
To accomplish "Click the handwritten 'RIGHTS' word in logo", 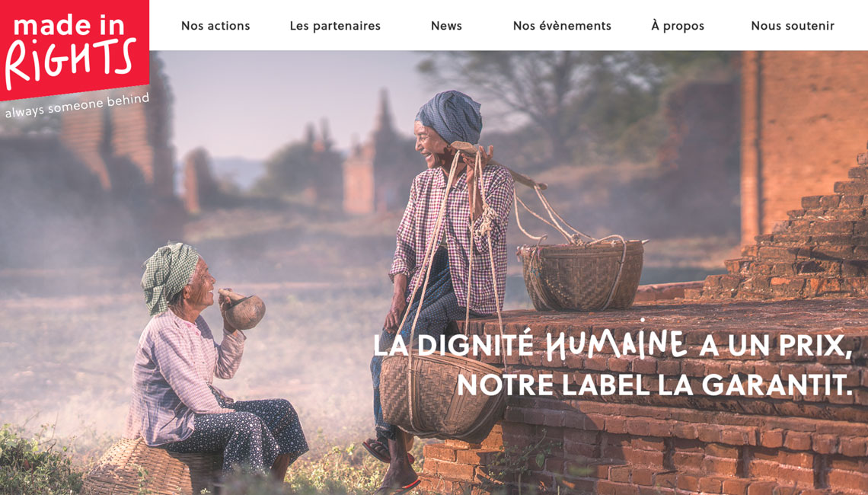I will (x=70, y=62).
